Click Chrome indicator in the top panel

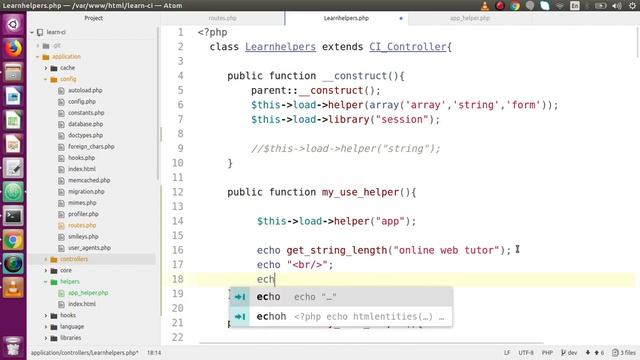515,5
